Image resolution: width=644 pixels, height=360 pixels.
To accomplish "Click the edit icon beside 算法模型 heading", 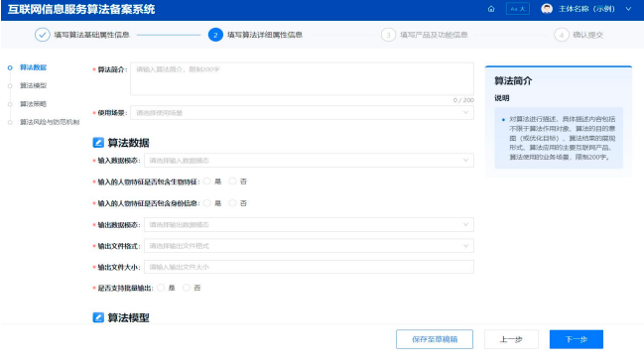I will (98, 317).
